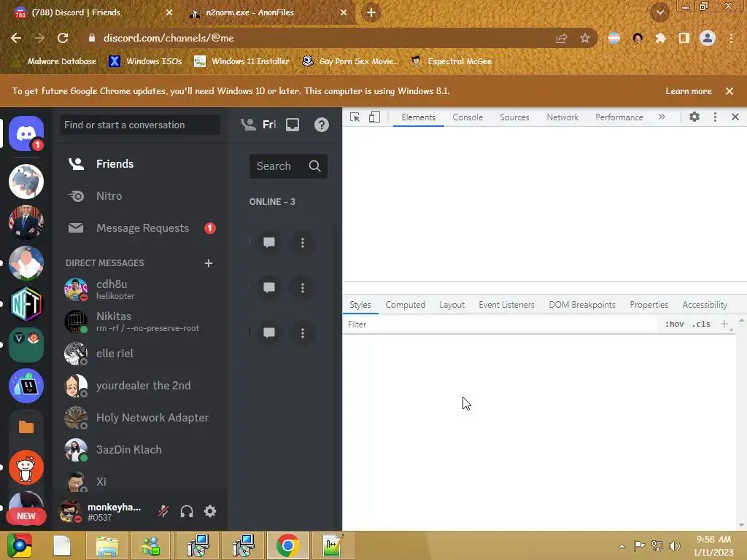Create a DM with the plus icon
The image size is (747, 560).
click(208, 263)
